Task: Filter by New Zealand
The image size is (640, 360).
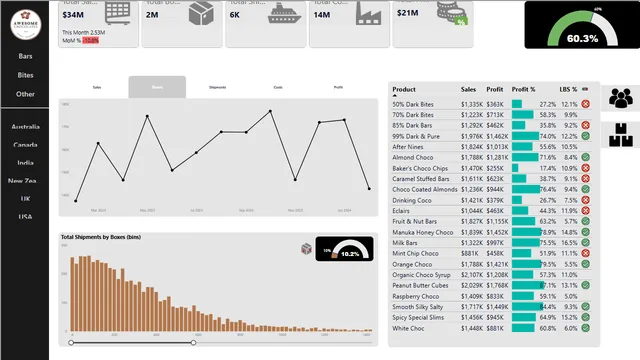Action: pos(22,181)
